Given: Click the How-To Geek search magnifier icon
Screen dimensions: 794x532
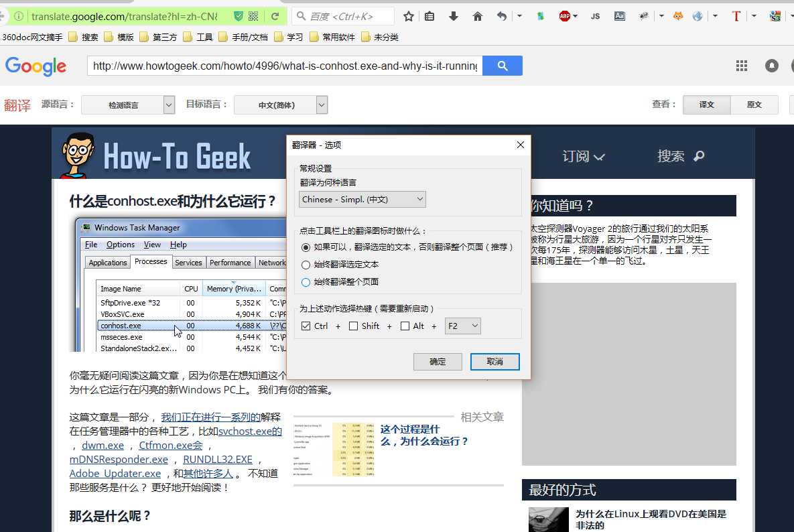Looking at the screenshot, I should click(699, 156).
